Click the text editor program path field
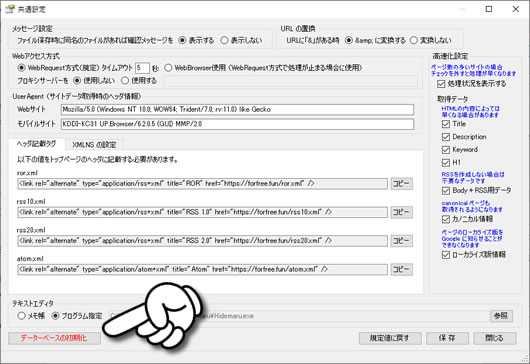Screen dimensions: 530x364 299,316
